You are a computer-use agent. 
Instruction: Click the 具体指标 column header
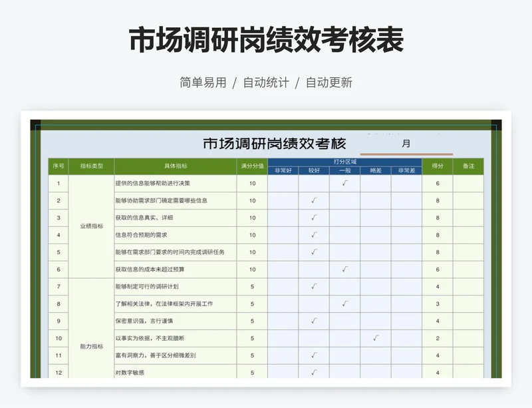(176, 166)
